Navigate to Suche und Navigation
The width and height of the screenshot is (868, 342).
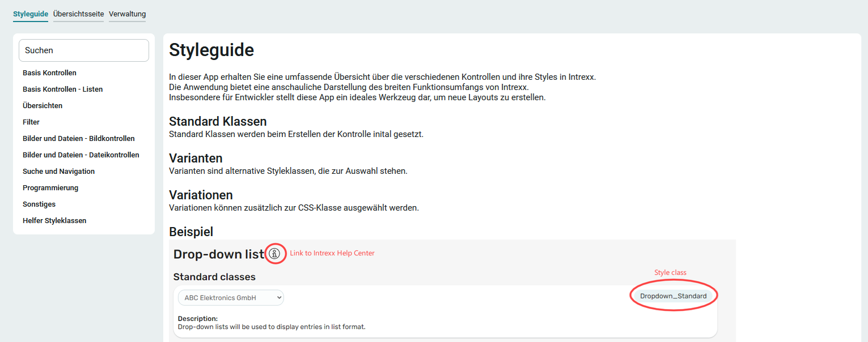[58, 172]
